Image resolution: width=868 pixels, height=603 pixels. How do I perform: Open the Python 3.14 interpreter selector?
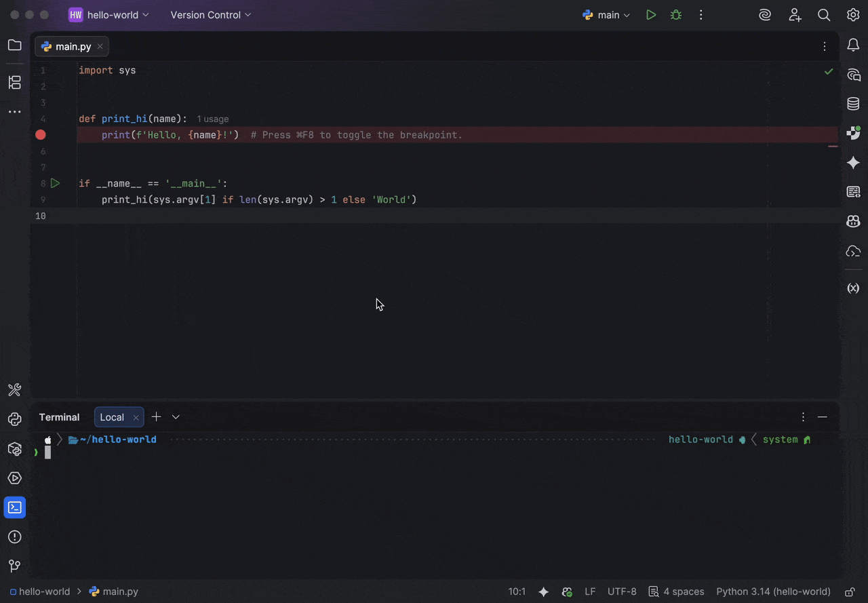coord(773,591)
